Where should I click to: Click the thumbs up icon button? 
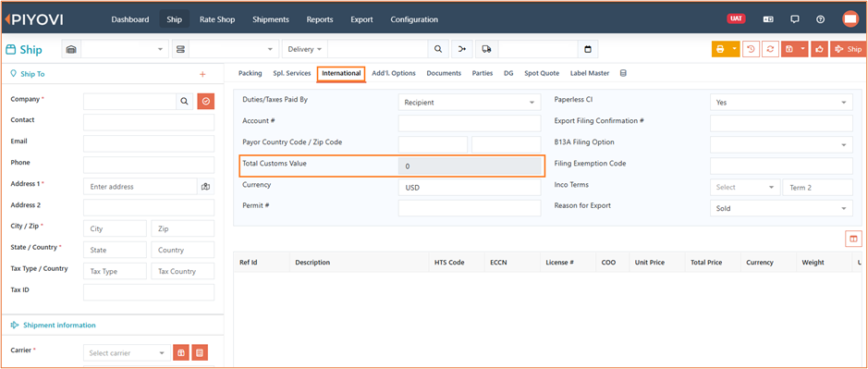(819, 49)
